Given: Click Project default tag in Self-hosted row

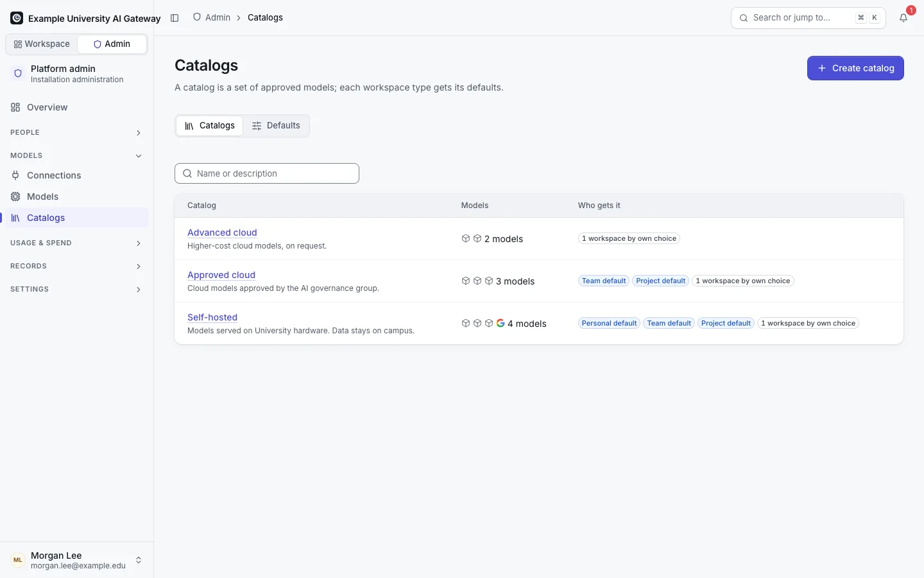Looking at the screenshot, I should [x=726, y=323].
